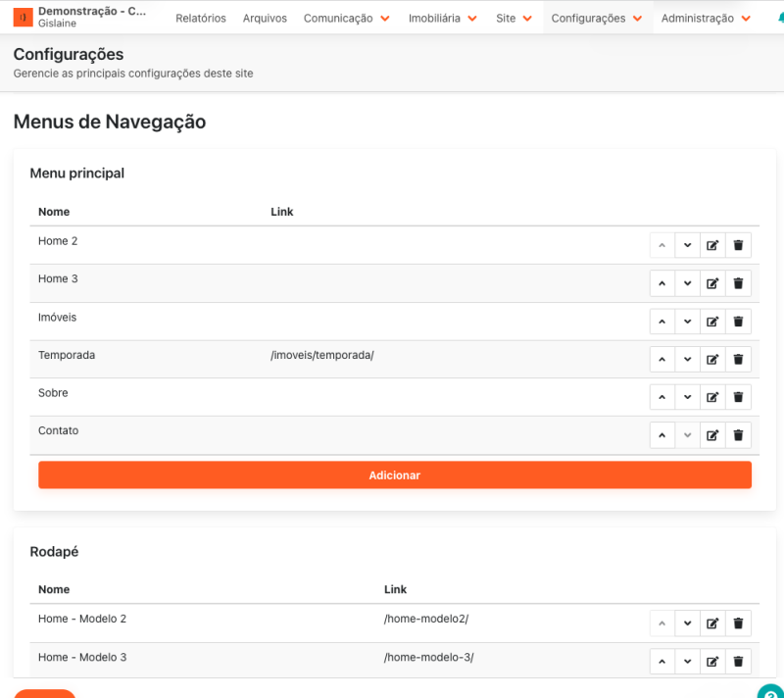Viewport: 784px width, 698px height.
Task: Click the Adicionar button in Menu principal
Action: [394, 474]
